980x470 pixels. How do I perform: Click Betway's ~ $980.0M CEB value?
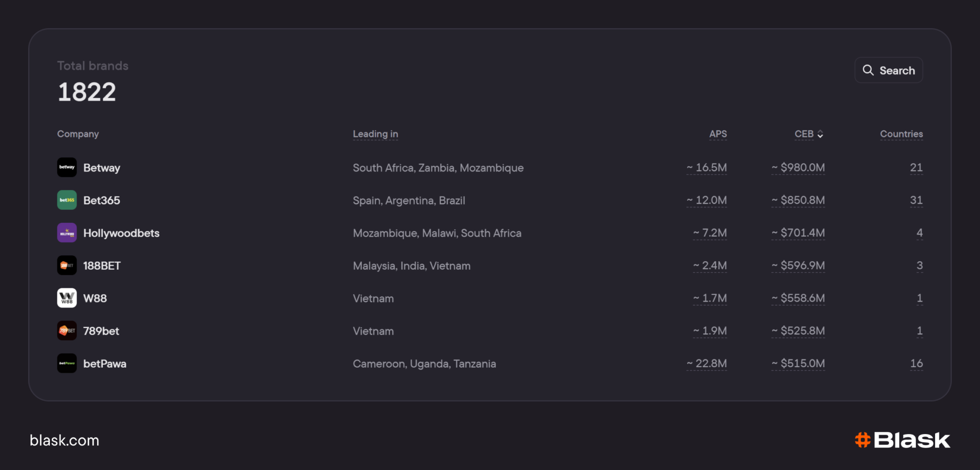(798, 168)
